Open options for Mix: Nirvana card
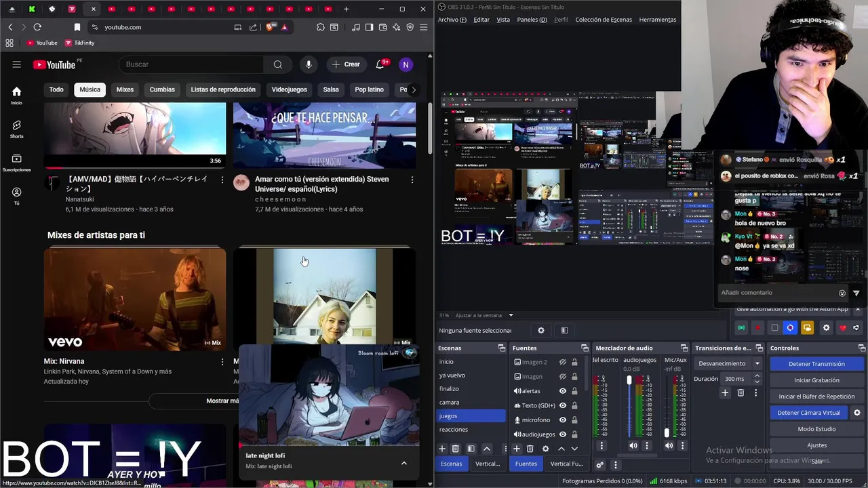 pos(222,362)
